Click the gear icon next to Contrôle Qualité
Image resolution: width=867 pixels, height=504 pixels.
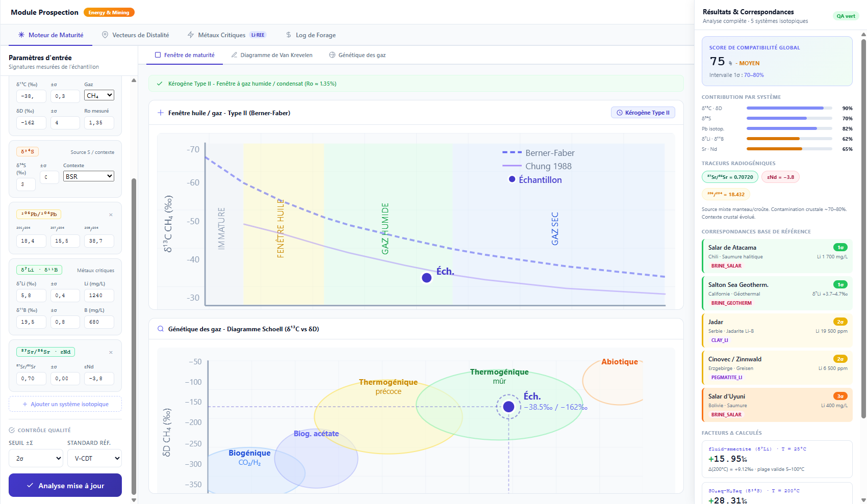pos(11,430)
